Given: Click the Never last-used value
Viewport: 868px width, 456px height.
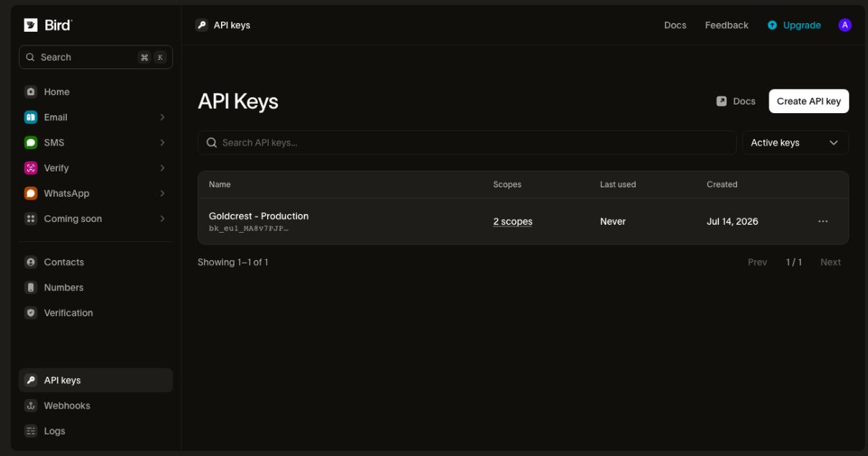Looking at the screenshot, I should click(x=612, y=222).
